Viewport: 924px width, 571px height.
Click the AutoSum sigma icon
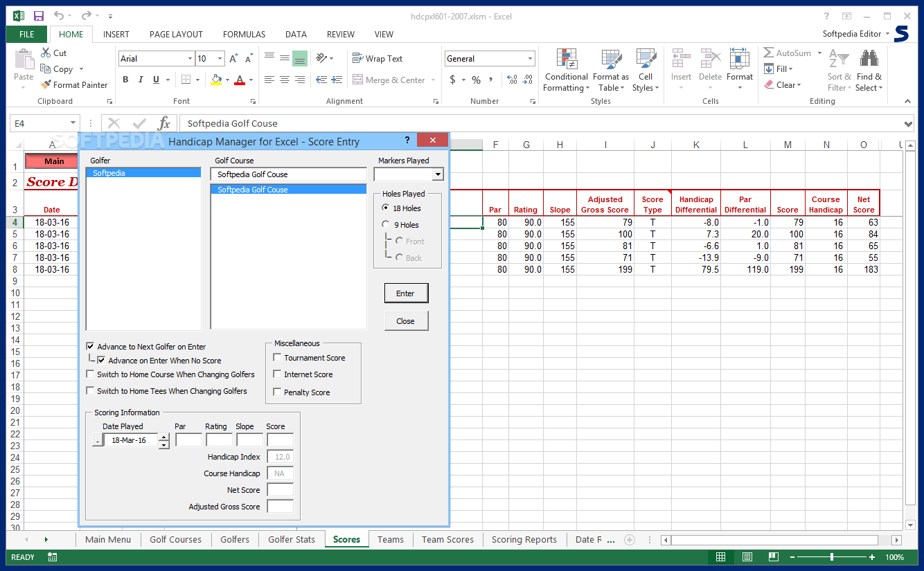(x=769, y=53)
